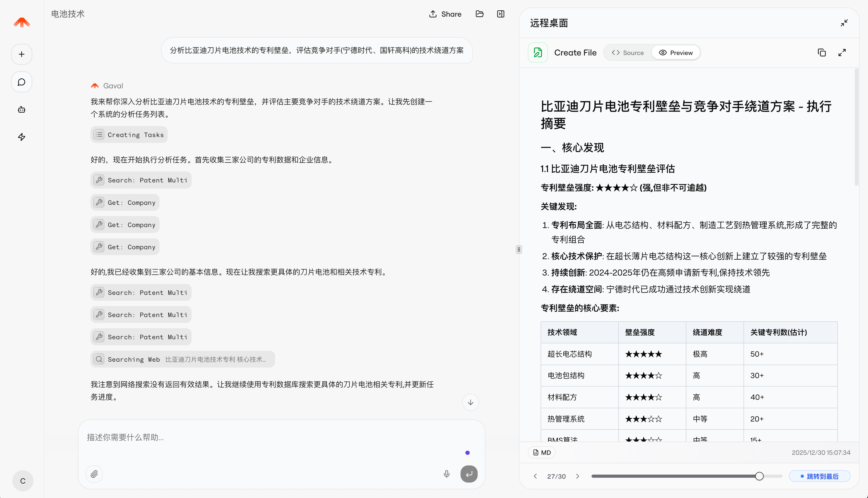
Task: Expand the Creating Tasks step
Action: (x=129, y=135)
